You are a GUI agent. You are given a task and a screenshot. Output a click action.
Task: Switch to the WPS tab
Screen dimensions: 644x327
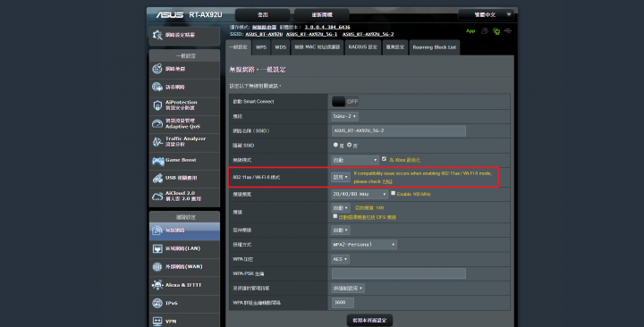[x=261, y=47]
